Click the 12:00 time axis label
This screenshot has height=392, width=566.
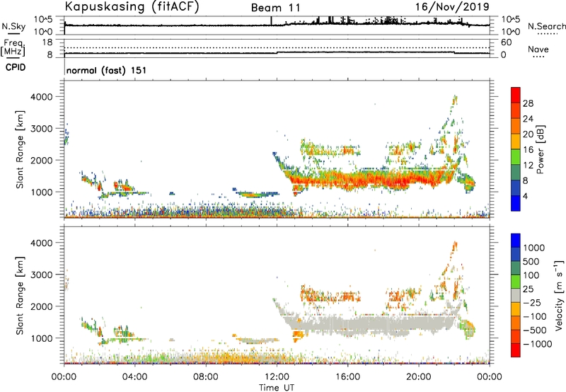pos(277,377)
